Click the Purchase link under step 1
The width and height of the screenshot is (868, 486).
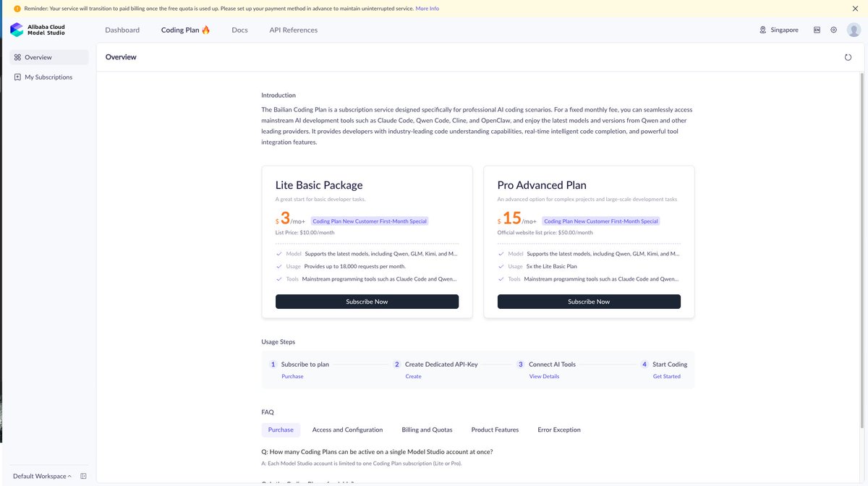292,376
